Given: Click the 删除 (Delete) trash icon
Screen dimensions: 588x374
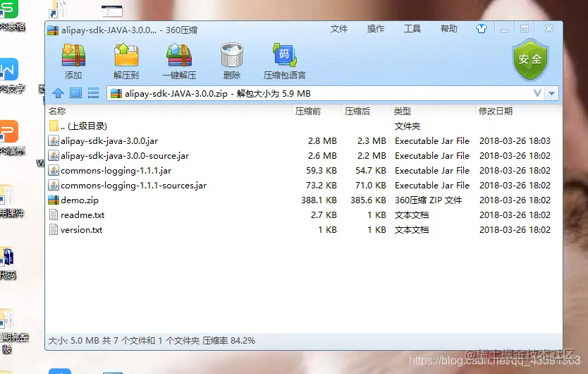Looking at the screenshot, I should pyautogui.click(x=232, y=55).
